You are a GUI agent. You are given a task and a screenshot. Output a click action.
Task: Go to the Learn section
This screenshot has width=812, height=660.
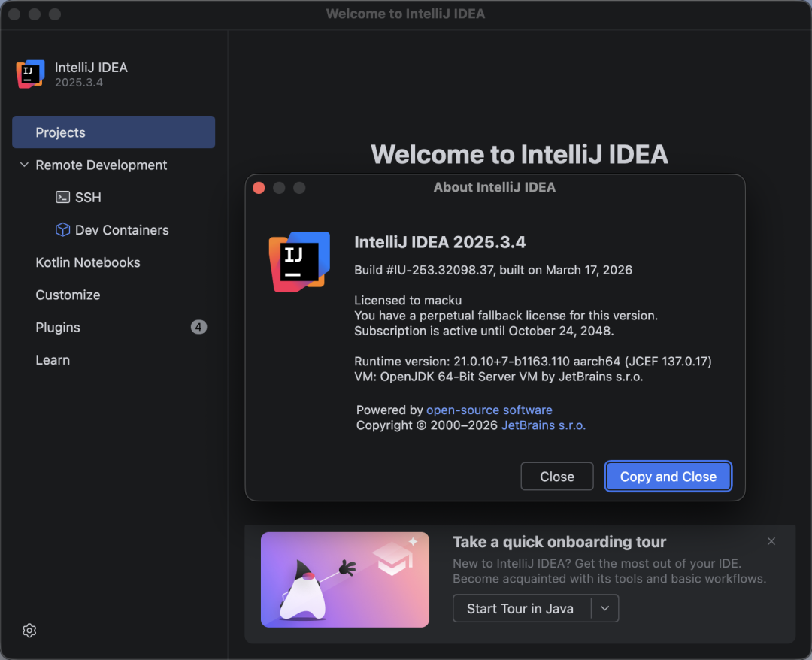point(53,360)
